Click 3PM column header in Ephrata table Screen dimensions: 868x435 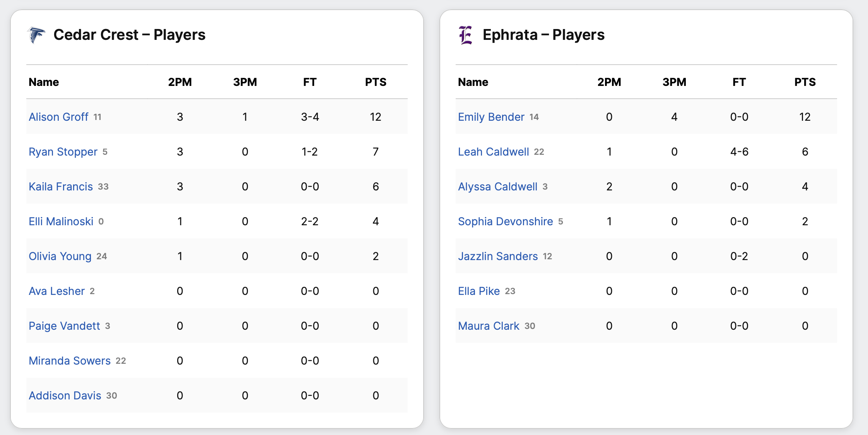coord(674,82)
